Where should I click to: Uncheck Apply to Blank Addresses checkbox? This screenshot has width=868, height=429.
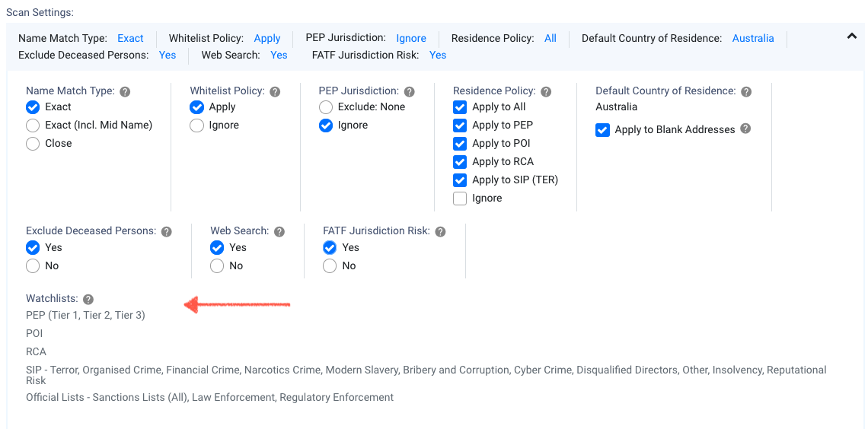pos(603,130)
